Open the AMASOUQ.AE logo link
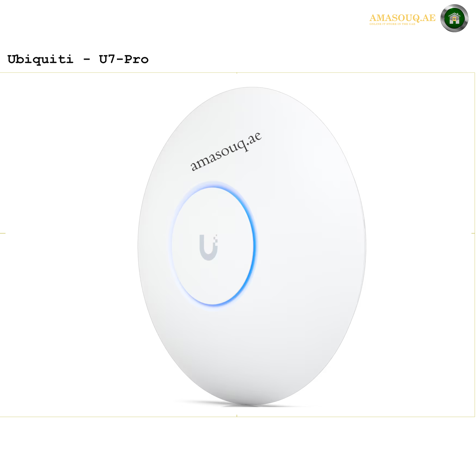The height and width of the screenshot is (459, 476). point(402,18)
